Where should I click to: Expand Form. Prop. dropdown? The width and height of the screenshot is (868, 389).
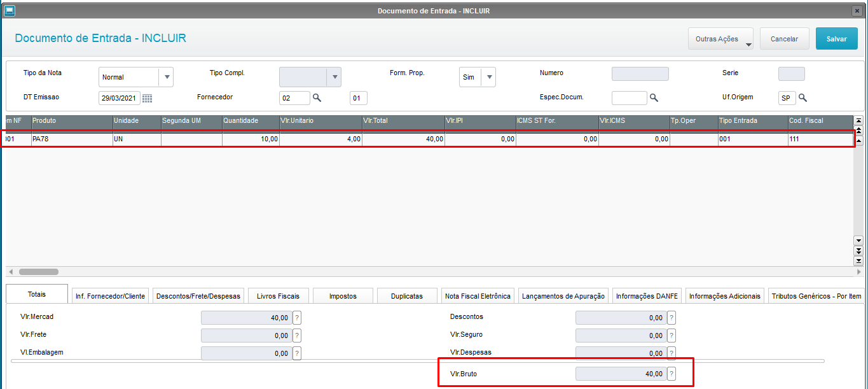click(x=489, y=77)
